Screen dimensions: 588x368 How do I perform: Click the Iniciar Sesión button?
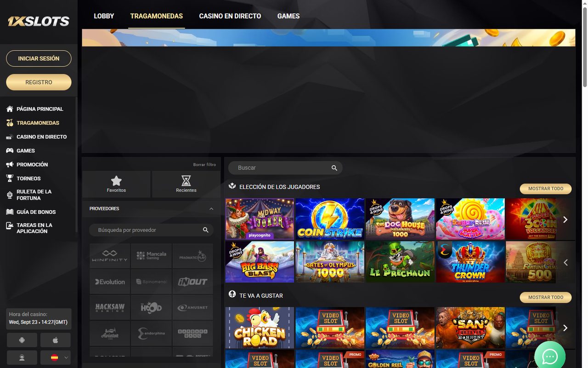pyautogui.click(x=39, y=58)
